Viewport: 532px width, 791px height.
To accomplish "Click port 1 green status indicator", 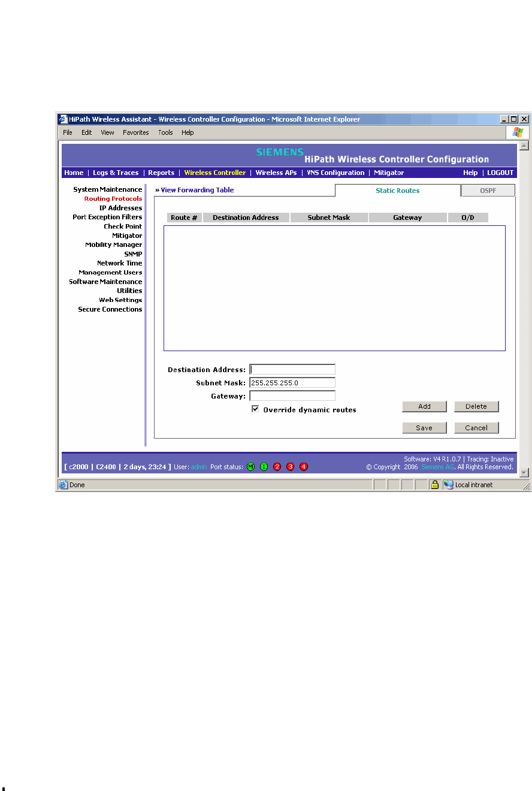I will (x=264, y=467).
